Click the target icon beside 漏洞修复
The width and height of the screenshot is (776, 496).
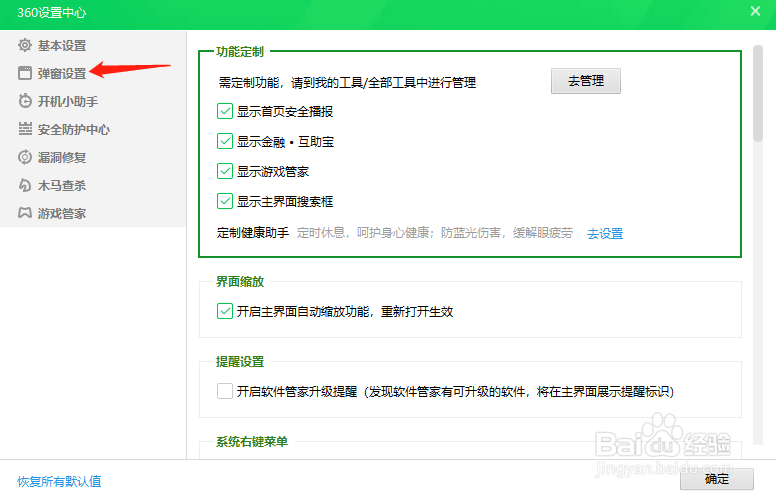[25, 157]
